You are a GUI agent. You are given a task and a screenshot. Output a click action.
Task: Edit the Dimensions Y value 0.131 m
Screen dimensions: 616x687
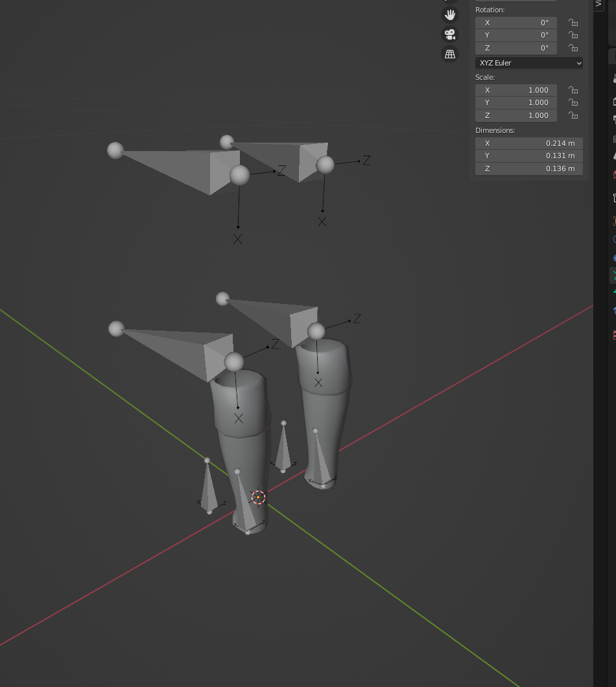pyautogui.click(x=529, y=156)
